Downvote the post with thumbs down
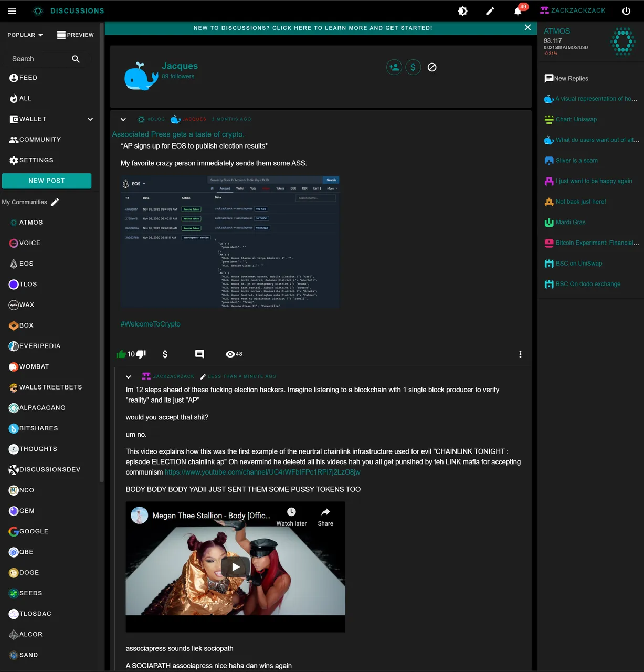This screenshot has height=672, width=644. pos(141,354)
